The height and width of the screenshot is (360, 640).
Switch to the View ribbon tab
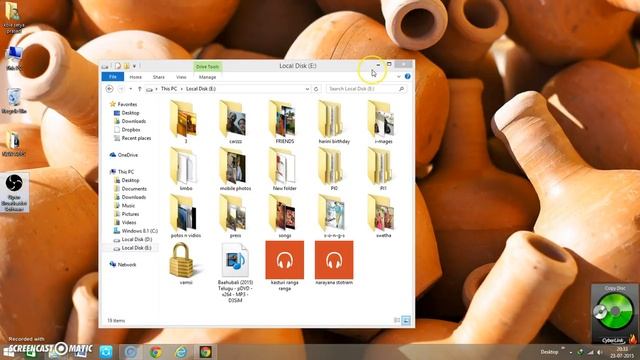coord(181,77)
